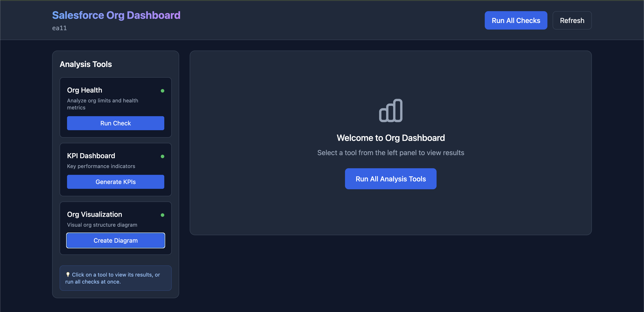Click the Analysis Tools panel heading
Screen dimensions: 644x312
coord(86,64)
